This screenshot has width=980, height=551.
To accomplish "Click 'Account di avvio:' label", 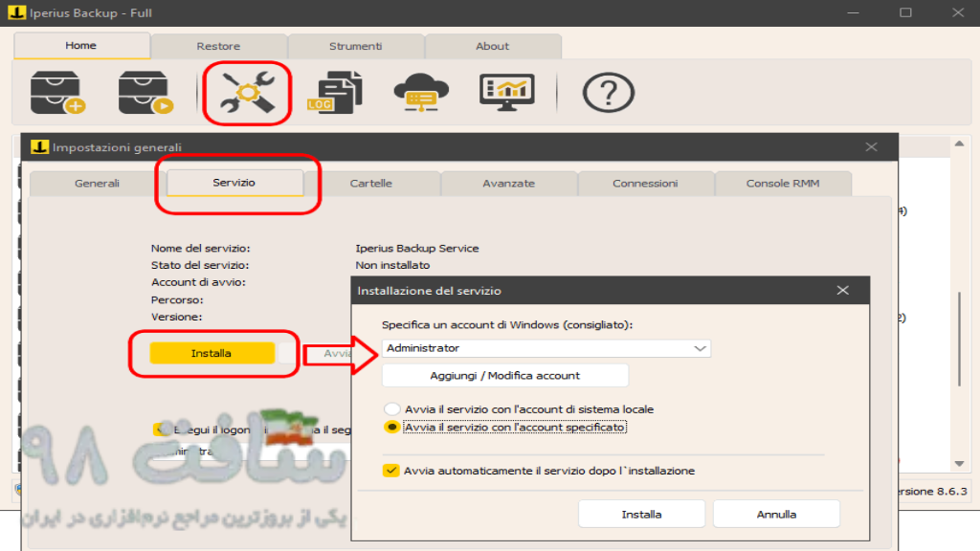I will click(198, 282).
